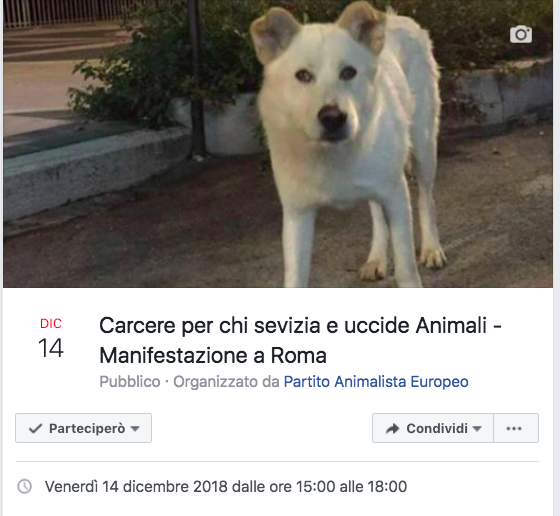Click the camera icon on the cover photo

click(x=521, y=34)
